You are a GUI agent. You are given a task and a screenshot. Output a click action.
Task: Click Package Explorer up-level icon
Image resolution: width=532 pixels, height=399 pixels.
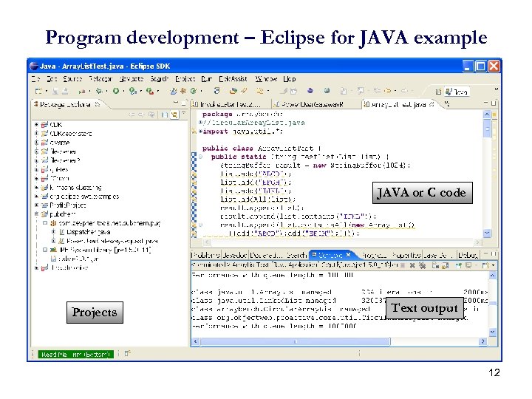pyautogui.click(x=151, y=115)
